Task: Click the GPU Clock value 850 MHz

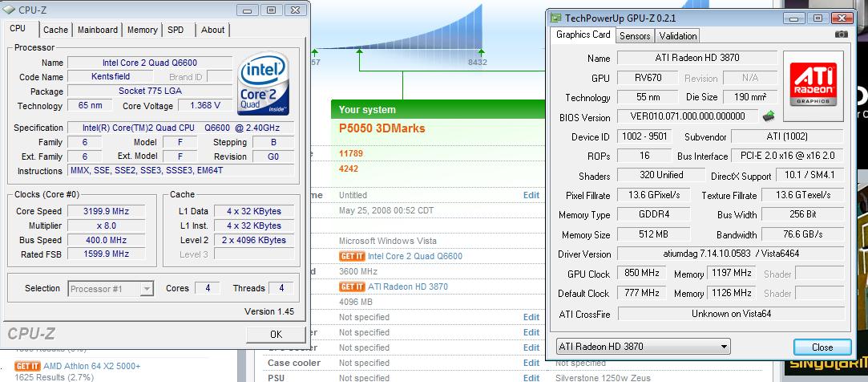Action: pos(641,273)
